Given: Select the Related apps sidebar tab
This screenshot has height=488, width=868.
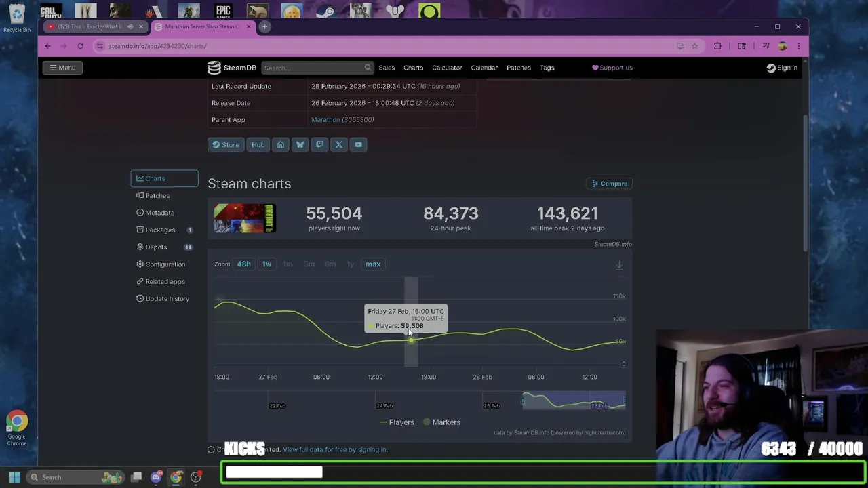Looking at the screenshot, I should coord(164,281).
